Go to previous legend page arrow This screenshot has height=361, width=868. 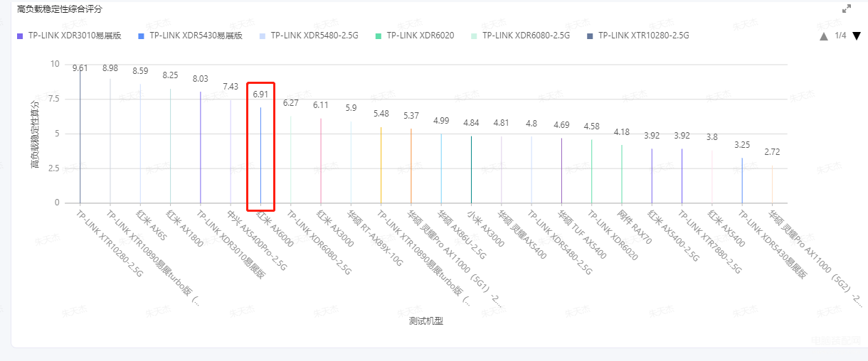(824, 36)
